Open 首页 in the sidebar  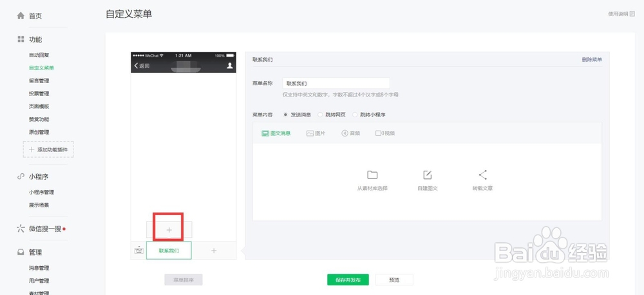pos(35,15)
